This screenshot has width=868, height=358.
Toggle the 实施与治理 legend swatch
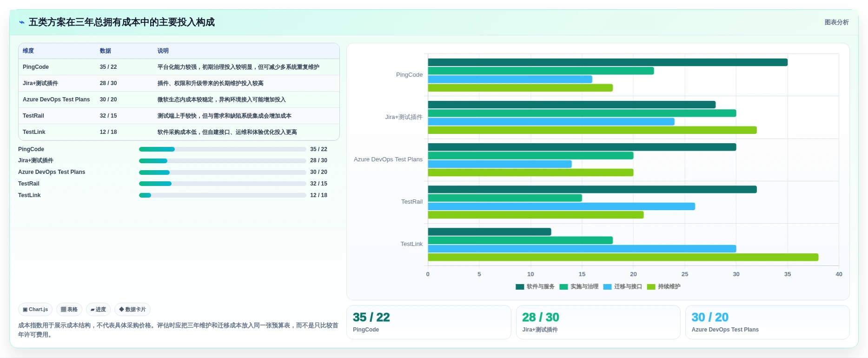[x=564, y=287]
